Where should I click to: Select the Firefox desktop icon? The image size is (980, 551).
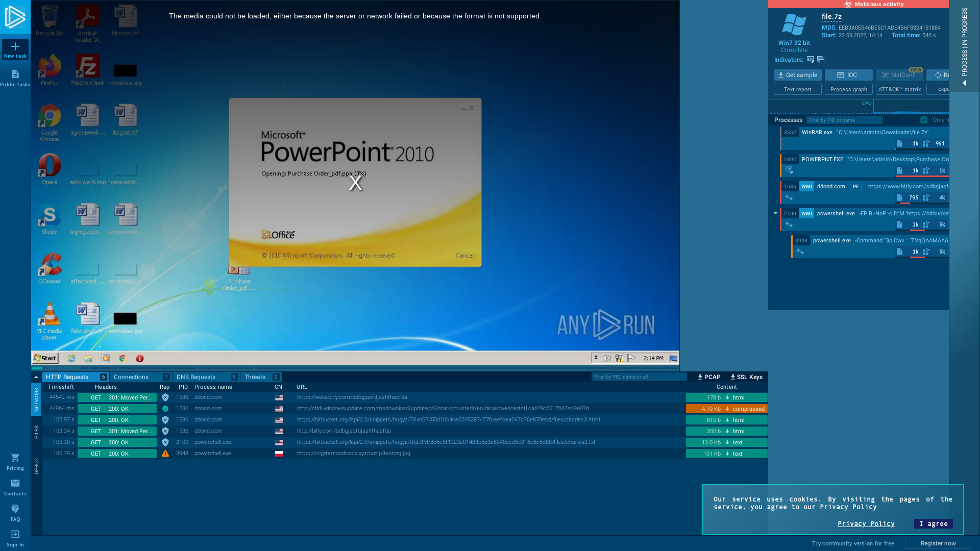pos(50,70)
